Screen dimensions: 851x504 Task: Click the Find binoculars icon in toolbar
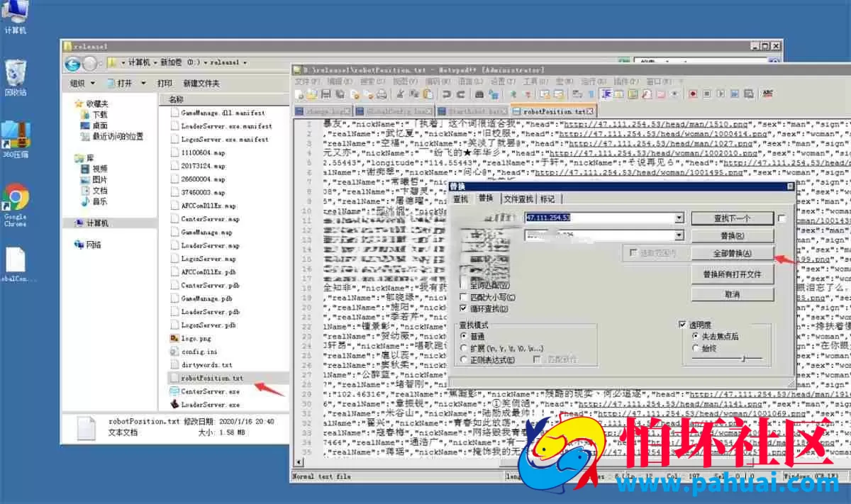coord(479,94)
